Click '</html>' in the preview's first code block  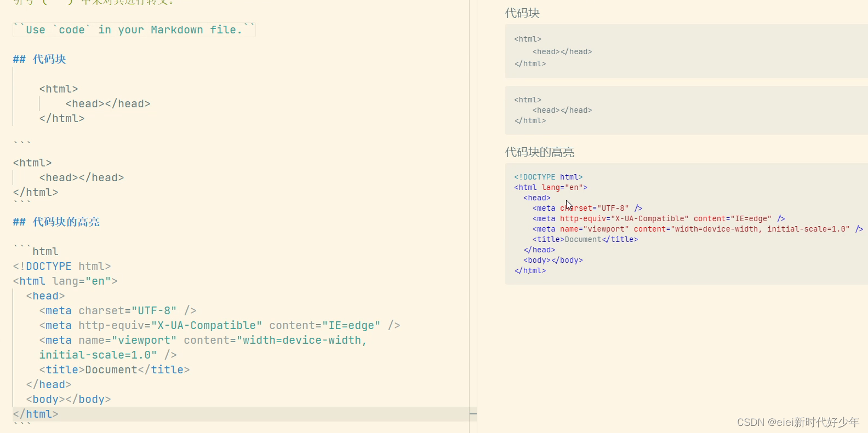coord(530,63)
